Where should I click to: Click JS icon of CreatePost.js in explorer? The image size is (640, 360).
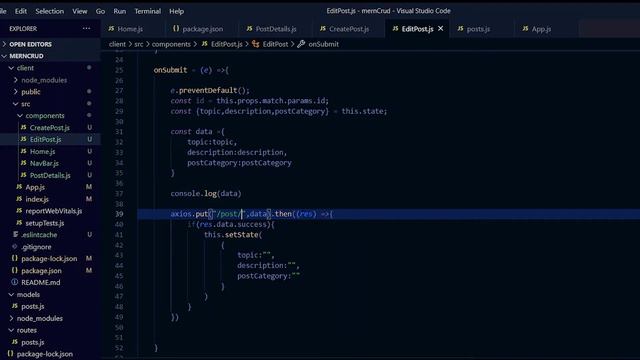pyautogui.click(x=23, y=127)
